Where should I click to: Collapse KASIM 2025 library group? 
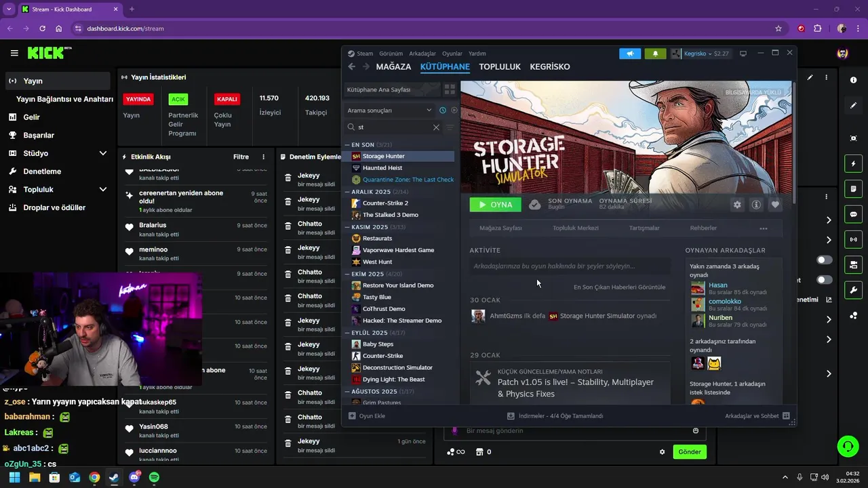tap(348, 227)
